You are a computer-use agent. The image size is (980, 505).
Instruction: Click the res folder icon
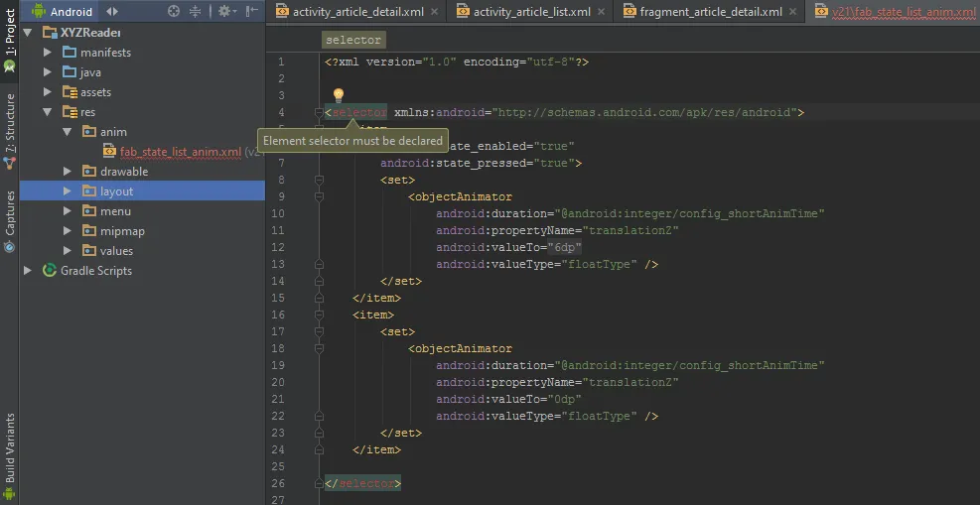click(x=70, y=112)
